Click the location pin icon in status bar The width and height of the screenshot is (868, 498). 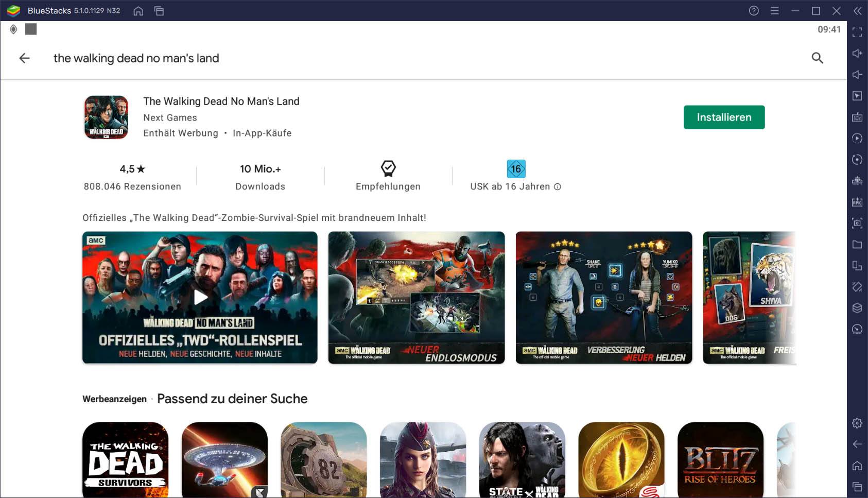(x=13, y=29)
